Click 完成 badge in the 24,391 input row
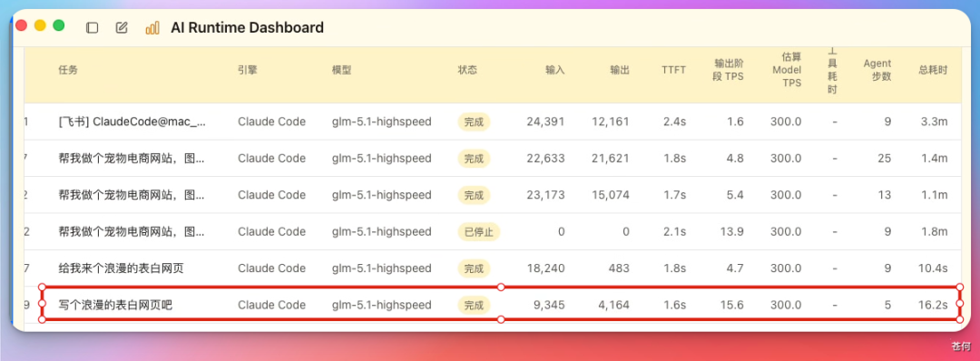980x361 pixels. pyautogui.click(x=474, y=122)
